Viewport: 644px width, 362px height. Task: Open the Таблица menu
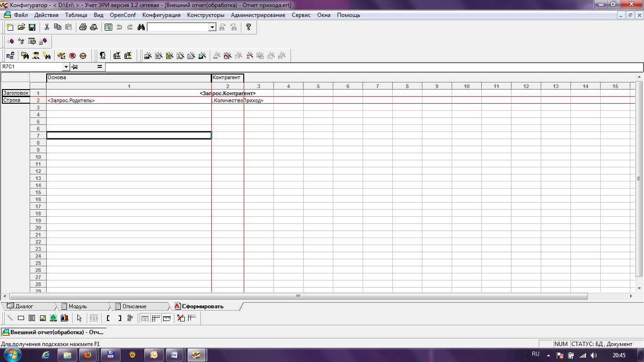[76, 15]
